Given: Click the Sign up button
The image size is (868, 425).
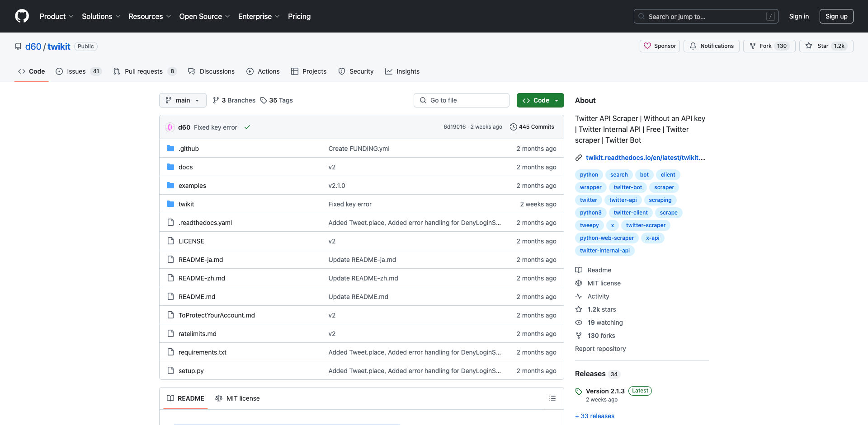Looking at the screenshot, I should point(836,16).
